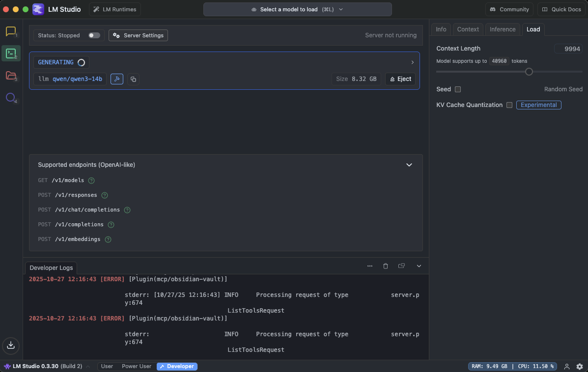Open the Discover search icon in sidebar

click(x=11, y=97)
